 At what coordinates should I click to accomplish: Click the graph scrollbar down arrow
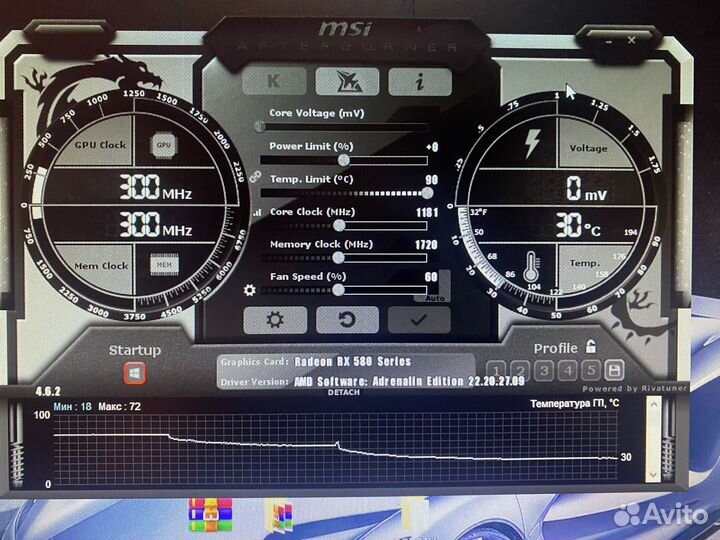[x=653, y=475]
